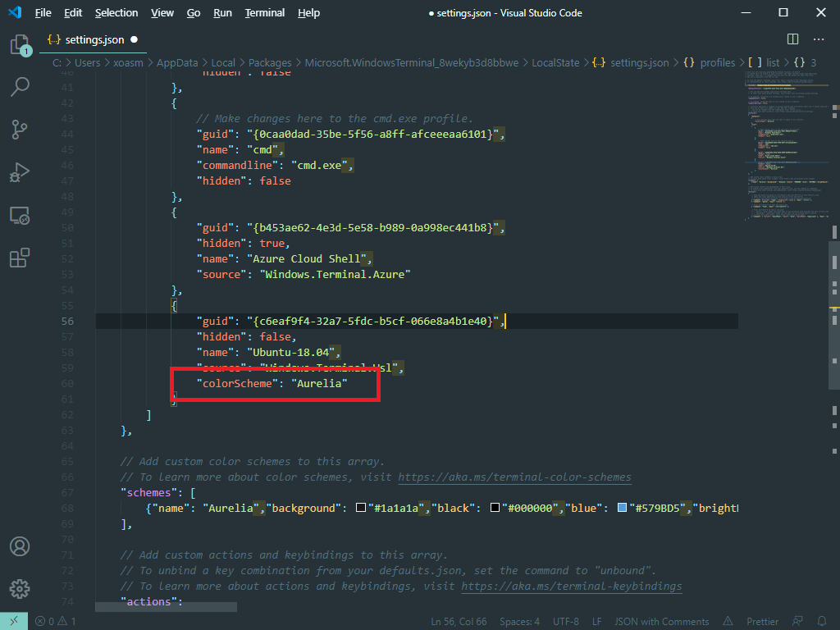Click the #000000 black color swatch

(495, 507)
